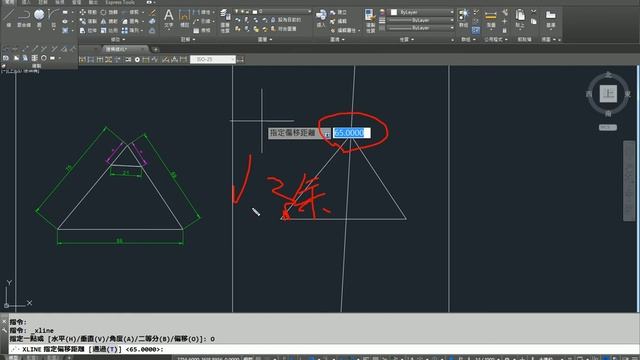The image size is (640, 360).
Task: Click Create block button
Action: tap(338, 13)
